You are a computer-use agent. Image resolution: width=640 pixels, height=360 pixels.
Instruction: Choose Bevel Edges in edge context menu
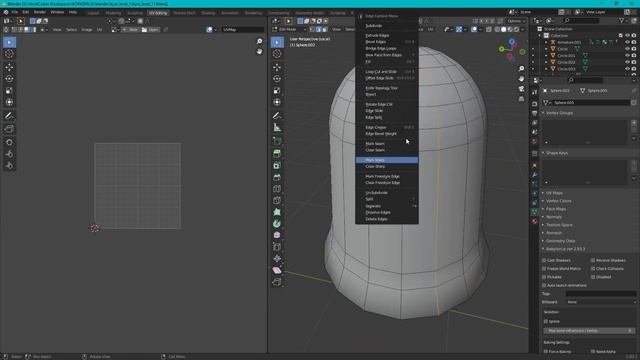coord(387,42)
